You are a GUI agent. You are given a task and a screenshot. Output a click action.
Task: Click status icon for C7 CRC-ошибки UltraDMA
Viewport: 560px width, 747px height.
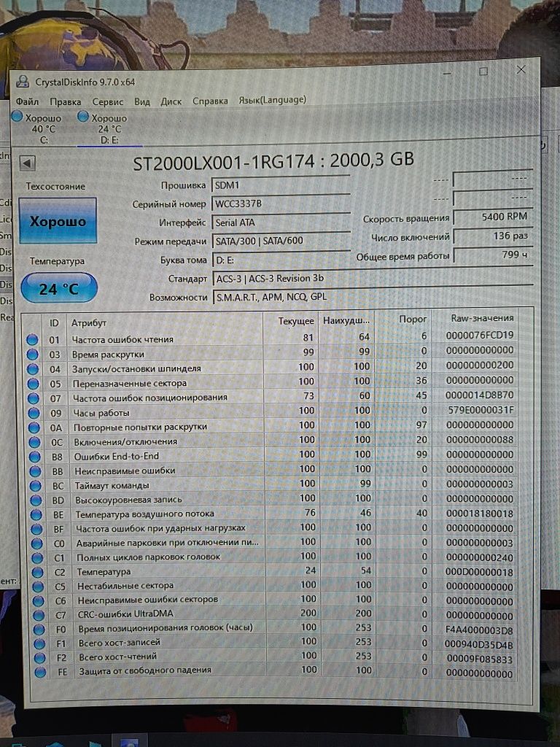39,616
